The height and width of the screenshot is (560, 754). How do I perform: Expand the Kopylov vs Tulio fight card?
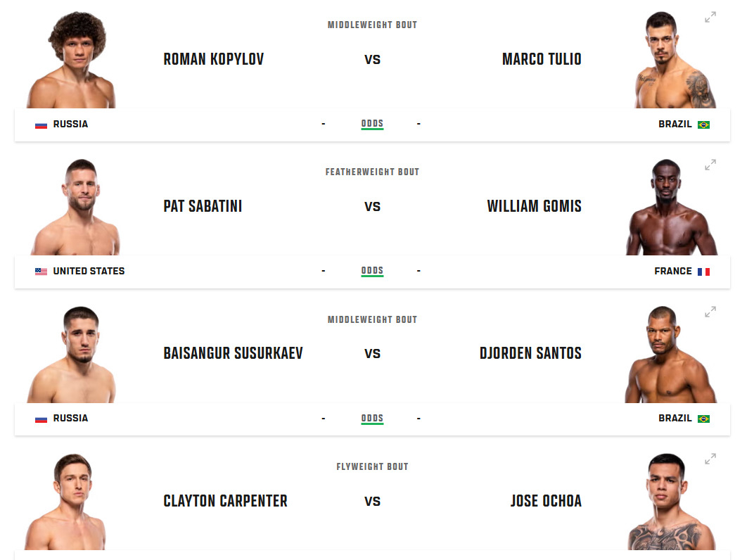pos(710,18)
